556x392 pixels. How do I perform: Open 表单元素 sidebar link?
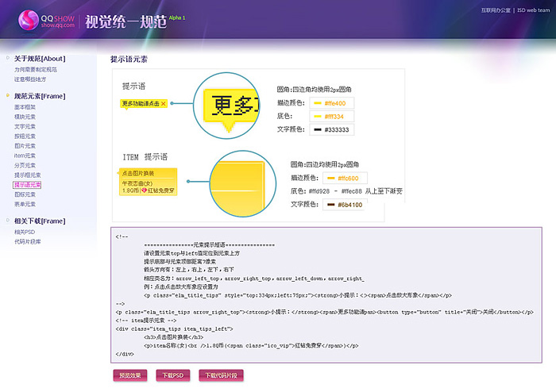25,203
